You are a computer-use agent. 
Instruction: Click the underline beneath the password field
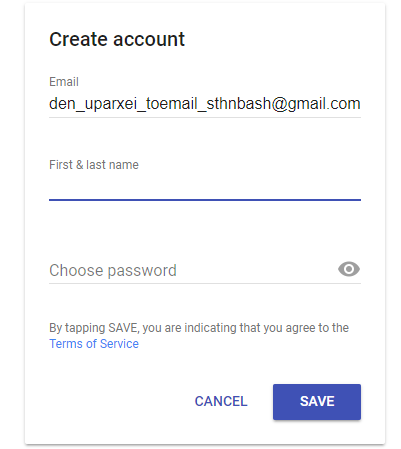click(205, 283)
